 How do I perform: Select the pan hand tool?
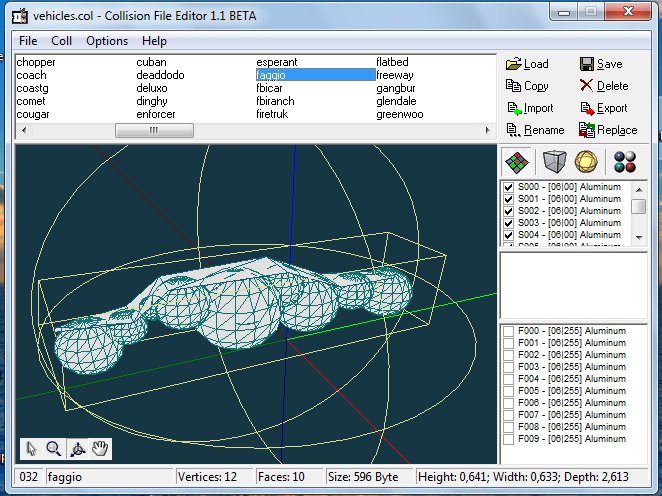click(x=100, y=448)
